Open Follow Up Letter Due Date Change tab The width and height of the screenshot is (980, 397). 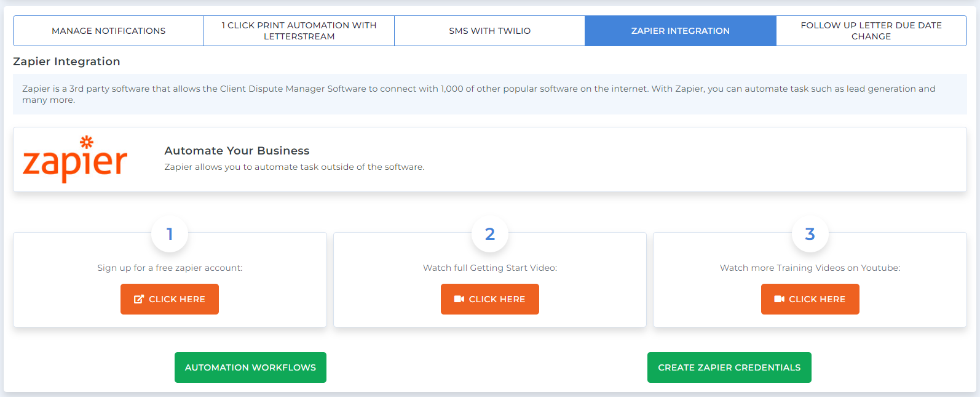click(871, 31)
